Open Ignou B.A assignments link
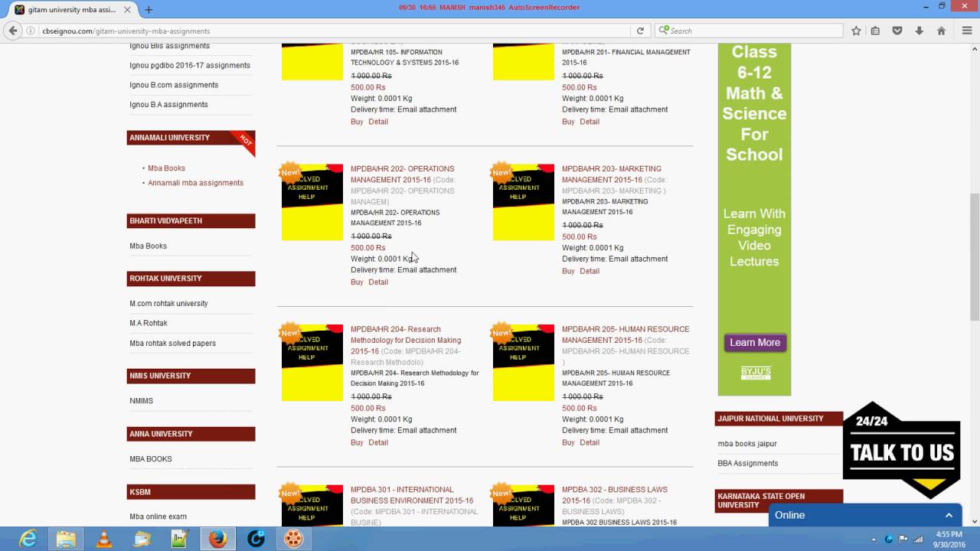Image resolution: width=980 pixels, height=551 pixels. [x=168, y=105]
